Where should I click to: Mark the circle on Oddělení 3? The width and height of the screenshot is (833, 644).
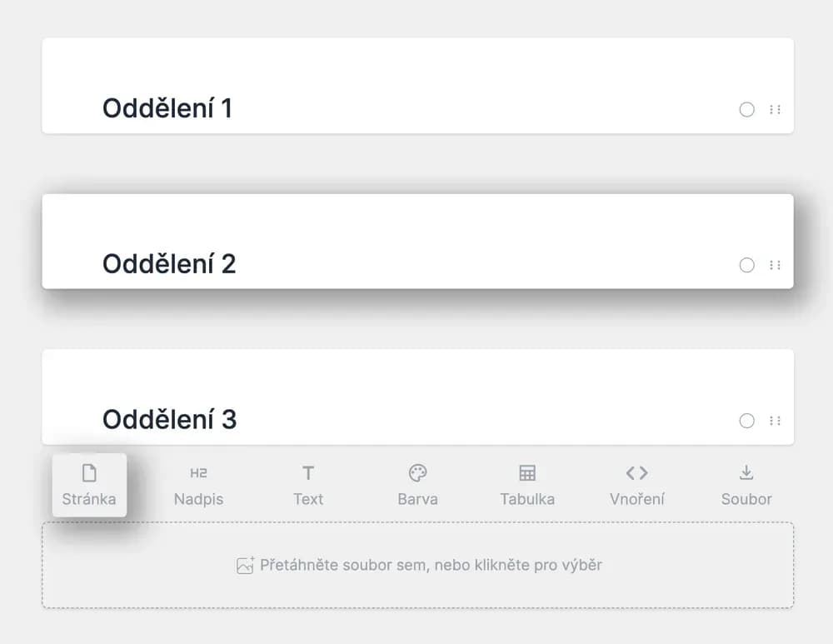click(747, 421)
